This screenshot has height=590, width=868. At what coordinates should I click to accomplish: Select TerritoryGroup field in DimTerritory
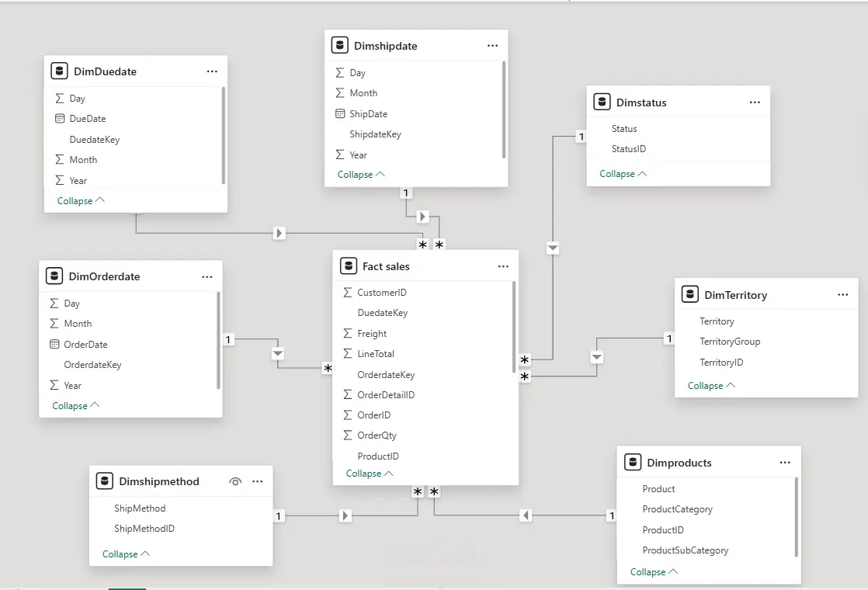tap(730, 342)
